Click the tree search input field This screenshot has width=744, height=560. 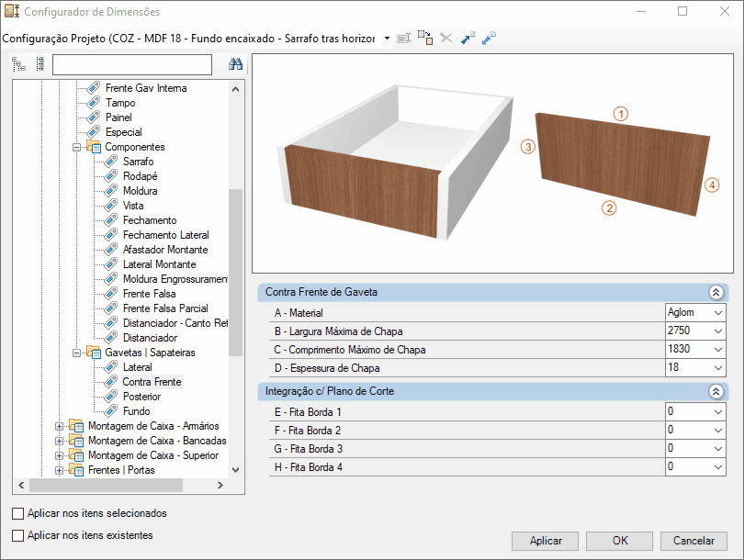tap(132, 64)
